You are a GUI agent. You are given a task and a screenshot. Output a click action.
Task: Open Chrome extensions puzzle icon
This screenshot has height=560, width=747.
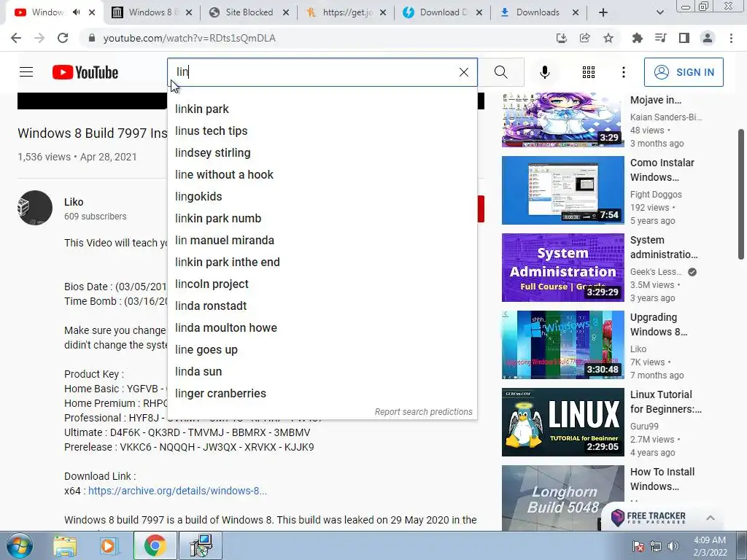[x=637, y=38]
